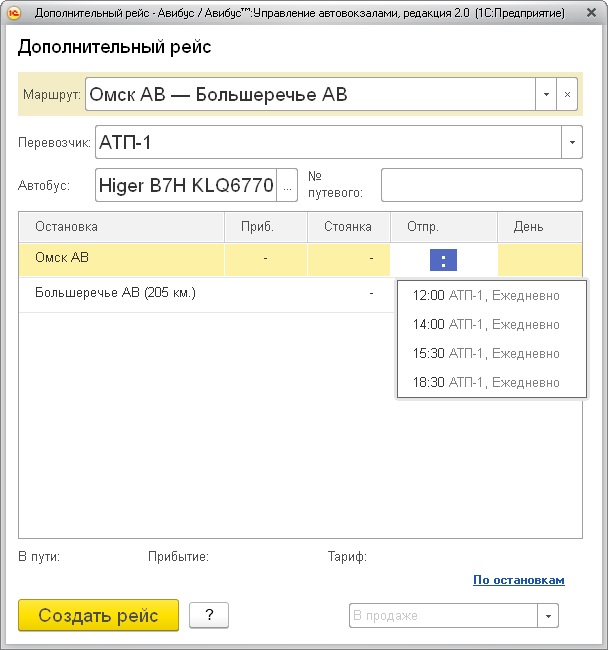Image resolution: width=608 pixels, height=650 pixels.
Task: Click the blue departure time picker button
Action: tap(444, 260)
